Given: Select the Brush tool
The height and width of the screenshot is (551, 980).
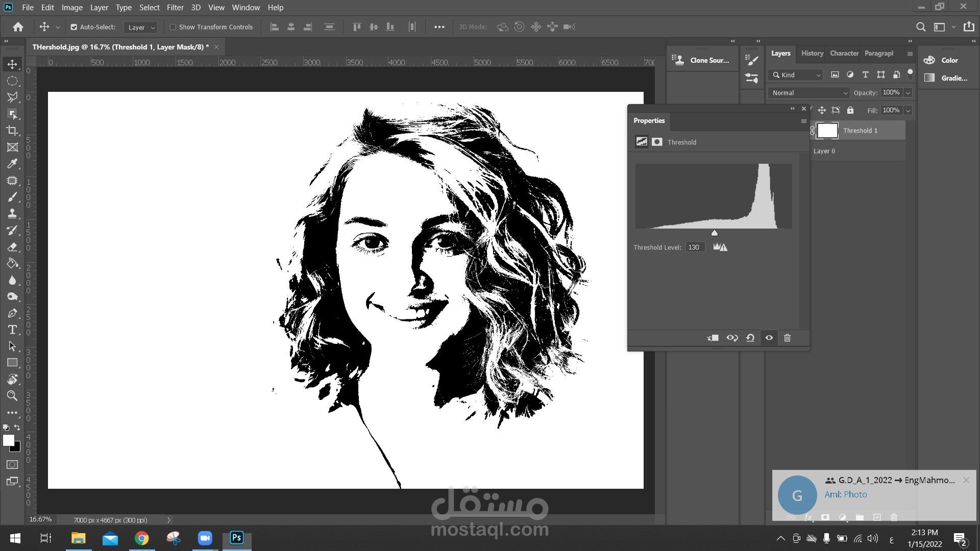Looking at the screenshot, I should click(12, 197).
